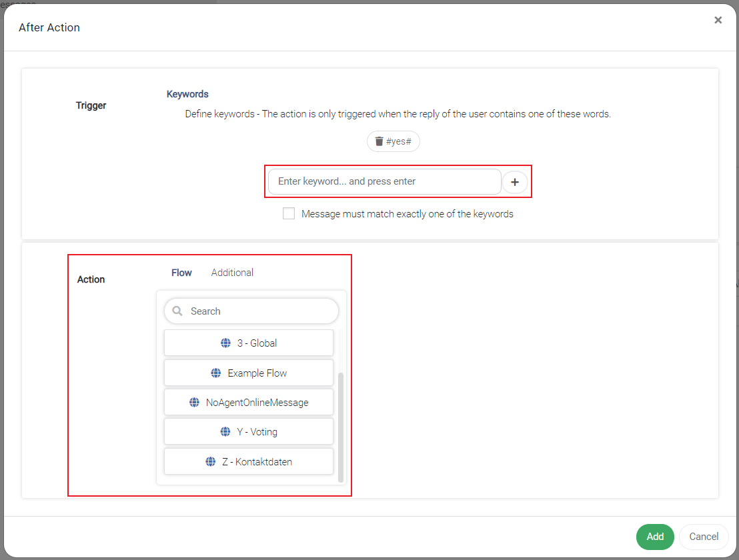Click the Cancel button
Screen dimensions: 739x560
tap(704, 537)
